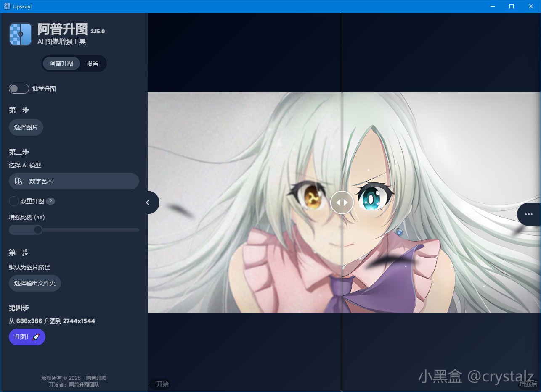Viewport: 541px width, 392px height.
Task: Start upscaling with the 升图! button
Action: (x=27, y=337)
